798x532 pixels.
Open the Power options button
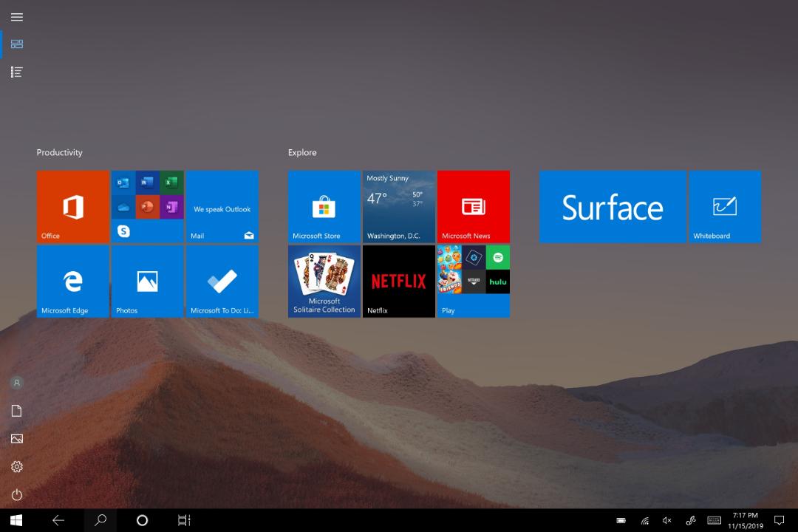(x=17, y=494)
